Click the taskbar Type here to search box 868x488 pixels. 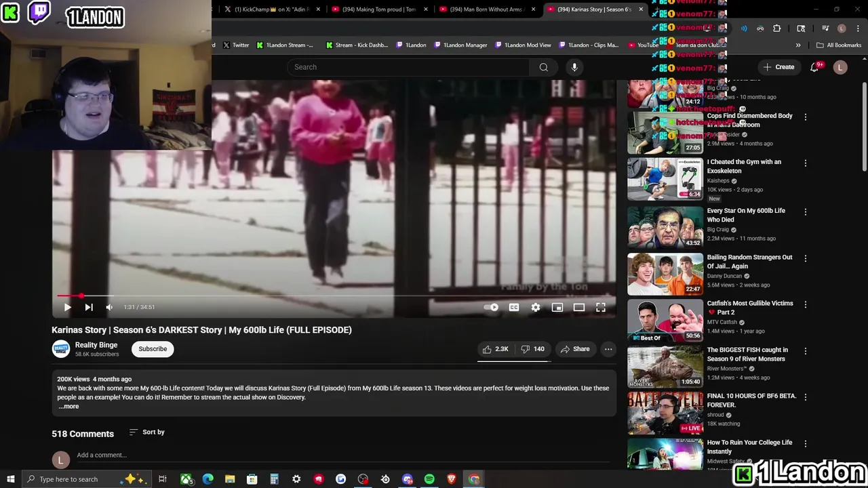click(x=87, y=479)
